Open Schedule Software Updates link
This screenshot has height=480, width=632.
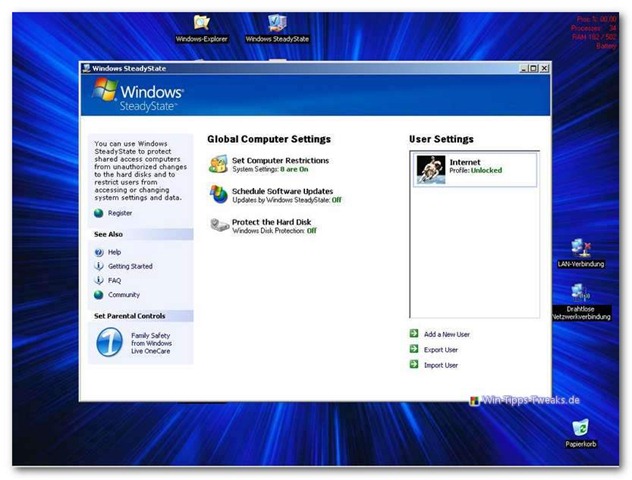(x=282, y=191)
